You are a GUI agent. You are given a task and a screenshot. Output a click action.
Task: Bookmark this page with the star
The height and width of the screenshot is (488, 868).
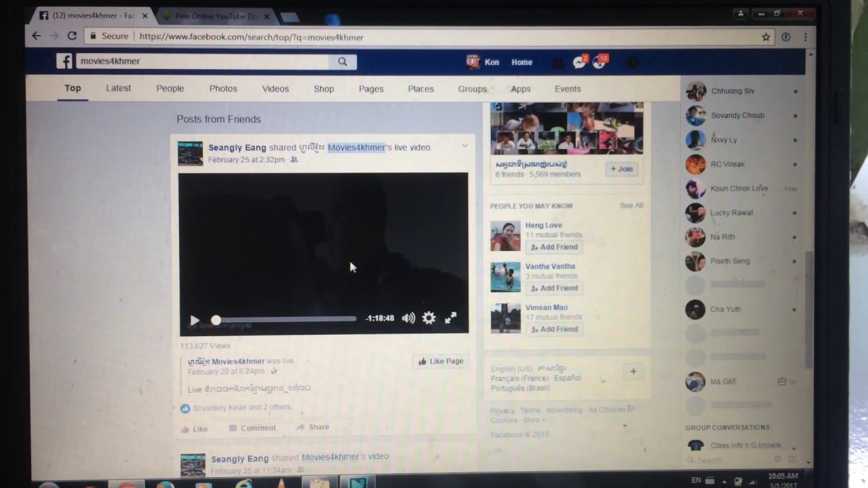click(766, 37)
